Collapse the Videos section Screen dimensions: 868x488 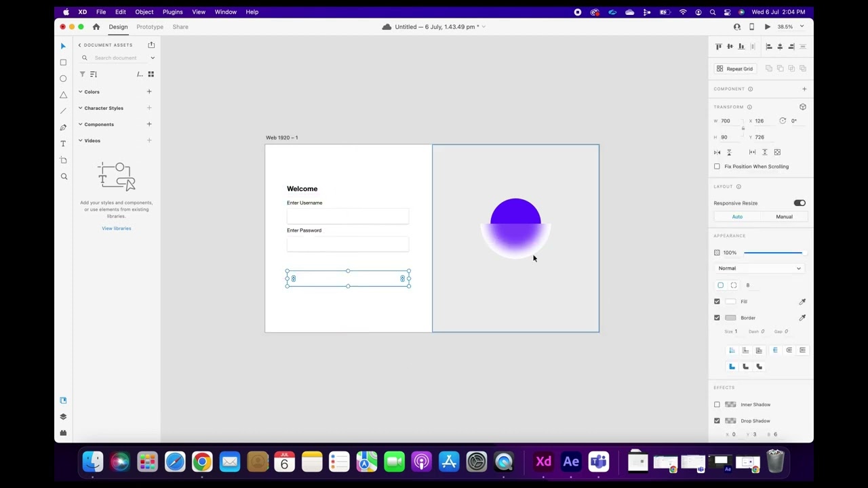[x=80, y=140]
